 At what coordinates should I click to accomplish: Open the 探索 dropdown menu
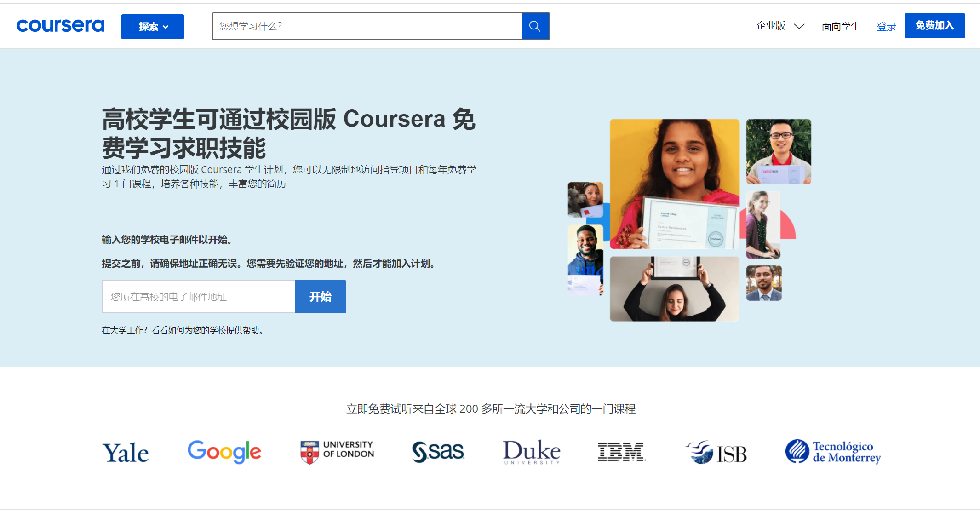tap(153, 27)
